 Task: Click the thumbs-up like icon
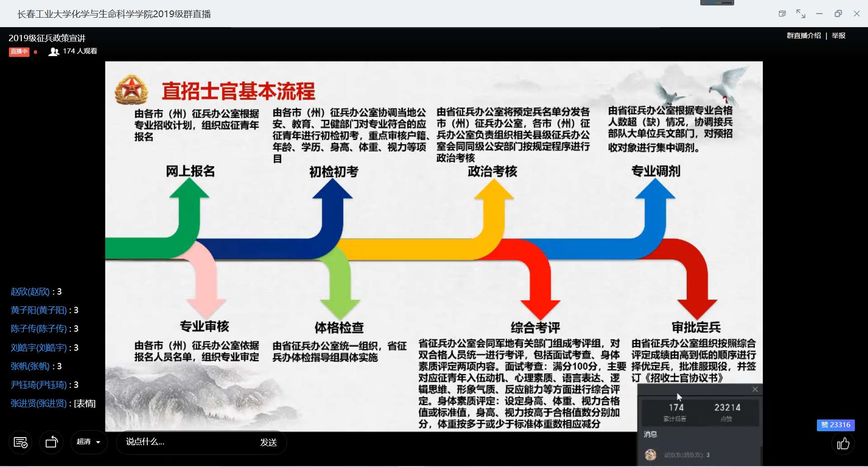point(843,443)
